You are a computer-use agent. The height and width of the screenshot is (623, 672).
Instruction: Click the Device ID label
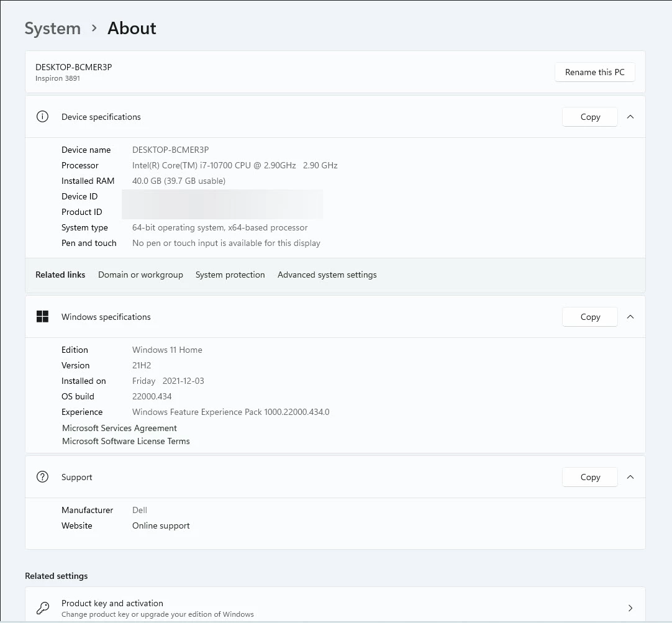click(x=79, y=196)
